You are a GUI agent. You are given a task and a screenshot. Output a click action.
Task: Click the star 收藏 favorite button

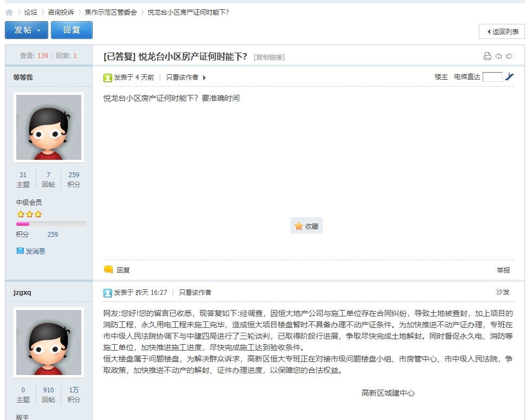(307, 226)
